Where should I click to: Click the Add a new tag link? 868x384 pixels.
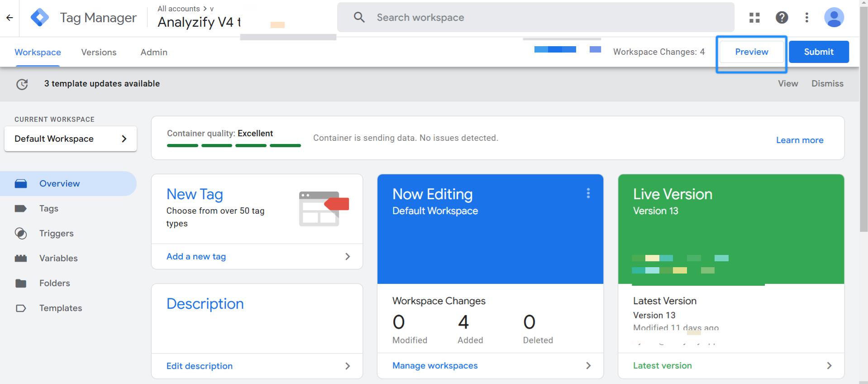(196, 256)
